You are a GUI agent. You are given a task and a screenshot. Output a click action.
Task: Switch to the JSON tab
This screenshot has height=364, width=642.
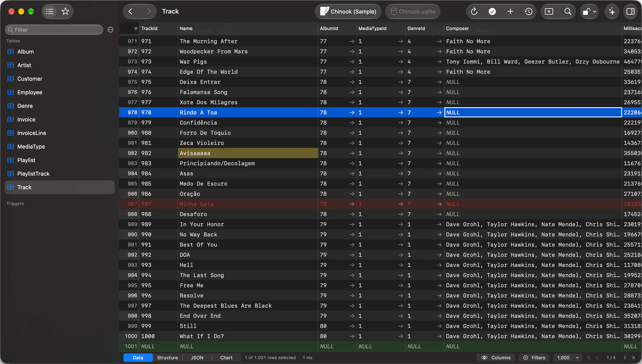tap(197, 357)
